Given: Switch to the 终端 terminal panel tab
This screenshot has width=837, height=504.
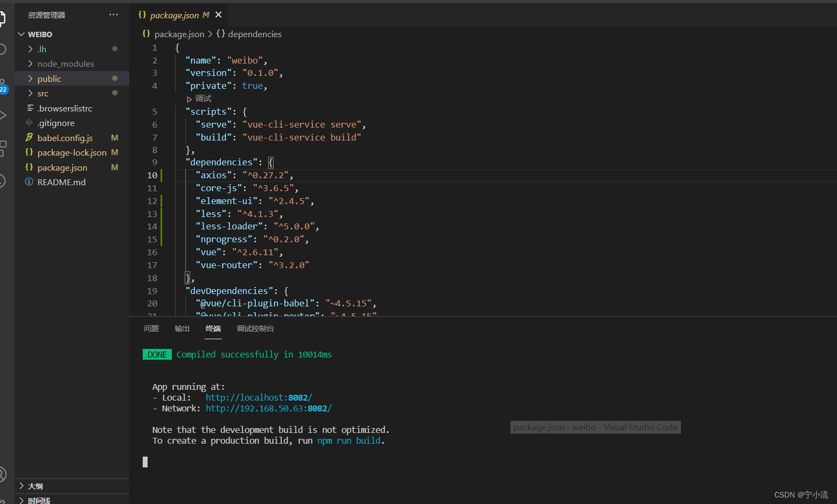Looking at the screenshot, I should pos(213,328).
